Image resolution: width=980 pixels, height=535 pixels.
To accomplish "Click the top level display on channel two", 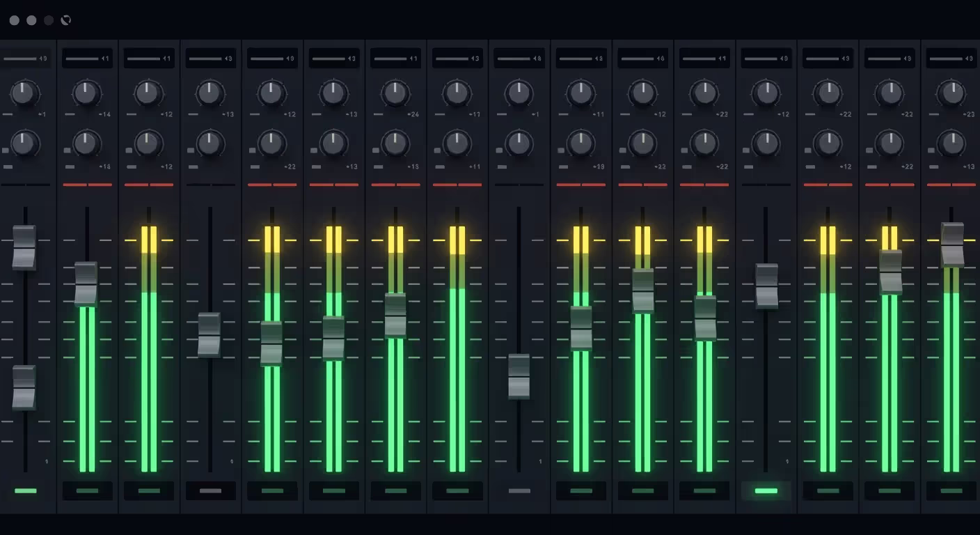I will (87, 58).
